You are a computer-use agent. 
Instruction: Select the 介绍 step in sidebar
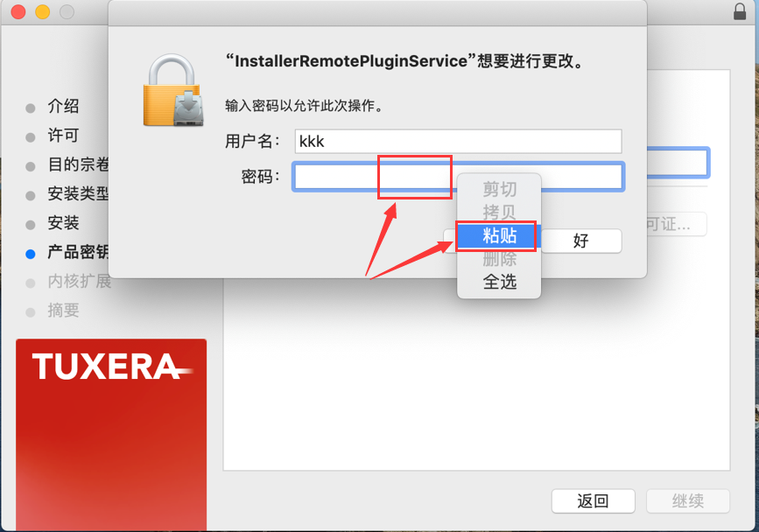63,106
